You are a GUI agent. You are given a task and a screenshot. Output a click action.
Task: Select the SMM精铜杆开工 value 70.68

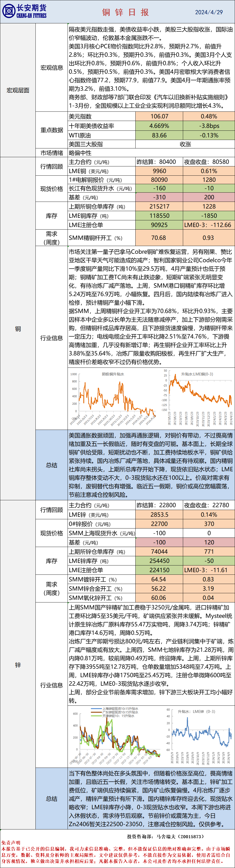(x=159, y=238)
